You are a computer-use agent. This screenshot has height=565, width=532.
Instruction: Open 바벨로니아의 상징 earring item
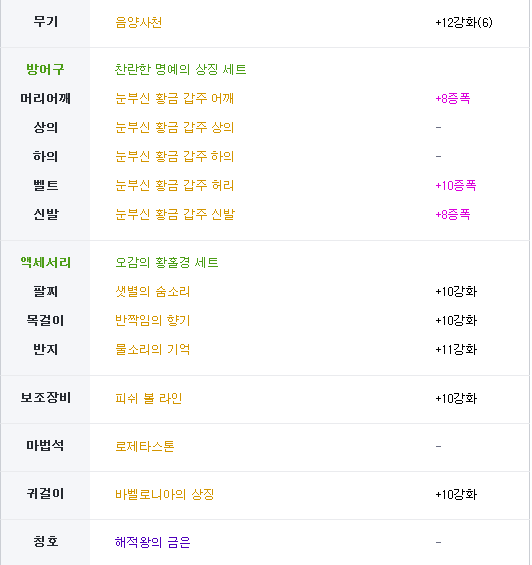(x=164, y=494)
